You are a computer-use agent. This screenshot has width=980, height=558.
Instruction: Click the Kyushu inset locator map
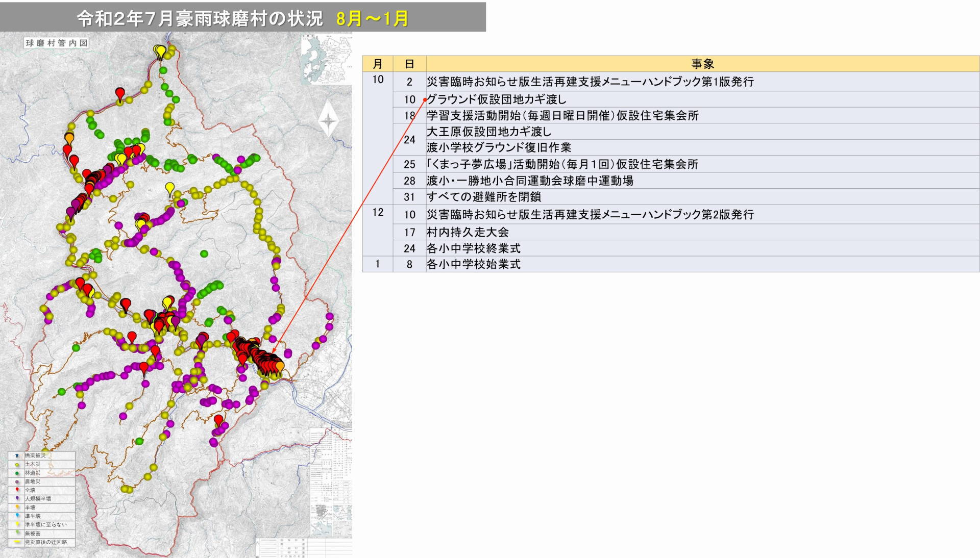click(326, 59)
